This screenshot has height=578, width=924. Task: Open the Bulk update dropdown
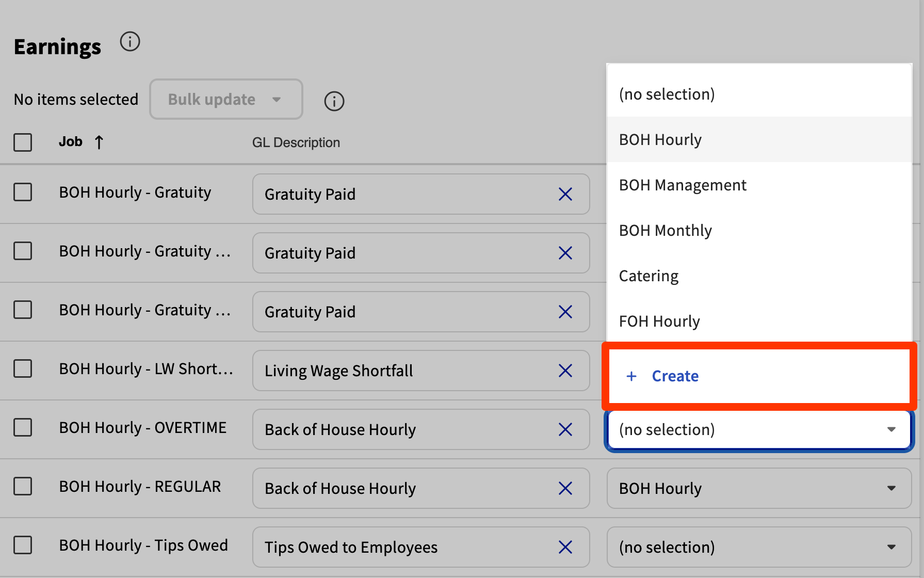coord(226,99)
